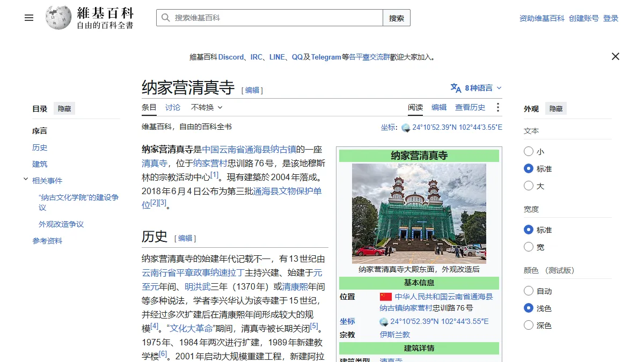Select the 浅色 color option
The image size is (644, 362).
(529, 308)
